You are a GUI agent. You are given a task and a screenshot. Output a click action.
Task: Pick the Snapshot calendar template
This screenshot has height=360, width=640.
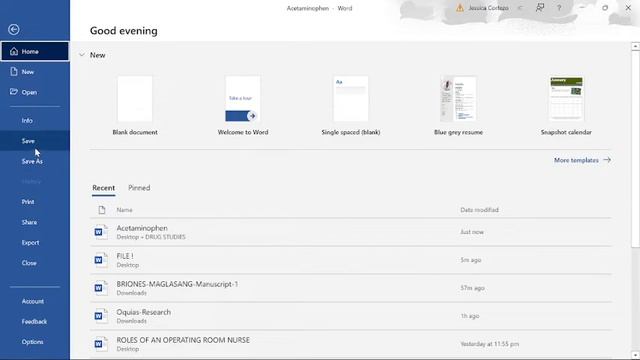566,99
